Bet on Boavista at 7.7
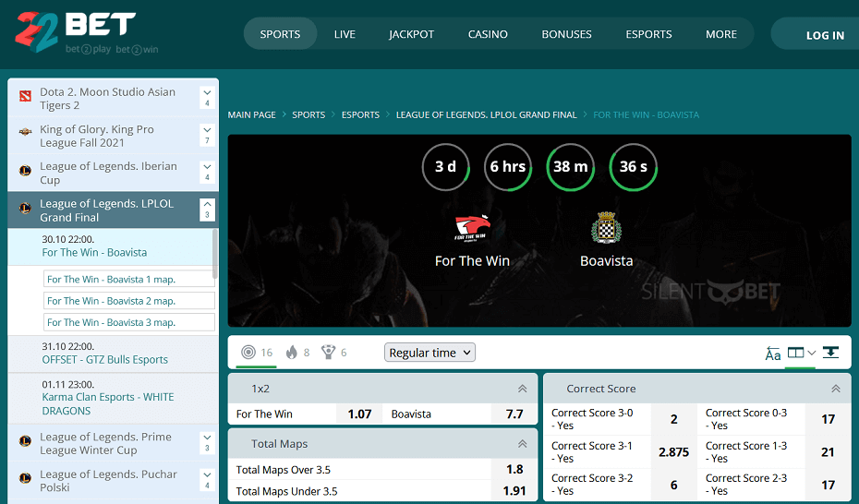This screenshot has width=859, height=504. [514, 414]
